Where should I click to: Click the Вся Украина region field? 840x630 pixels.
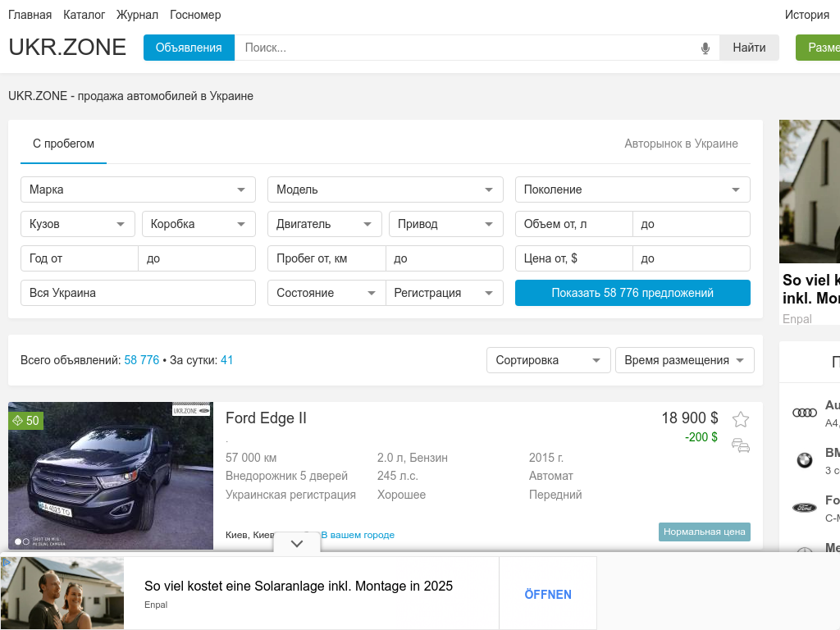[x=138, y=293]
